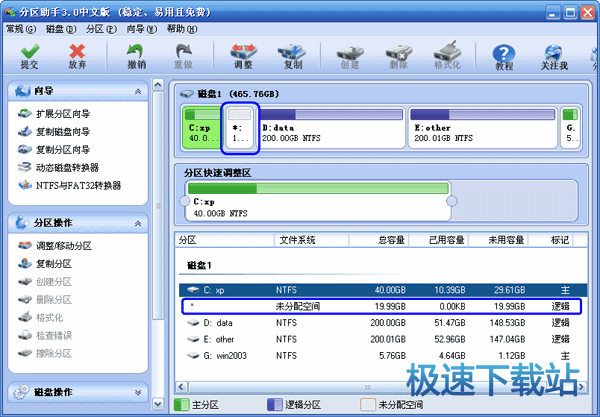Select 格式化 in the partition operations panel
The width and height of the screenshot is (600, 417).
tap(41, 318)
